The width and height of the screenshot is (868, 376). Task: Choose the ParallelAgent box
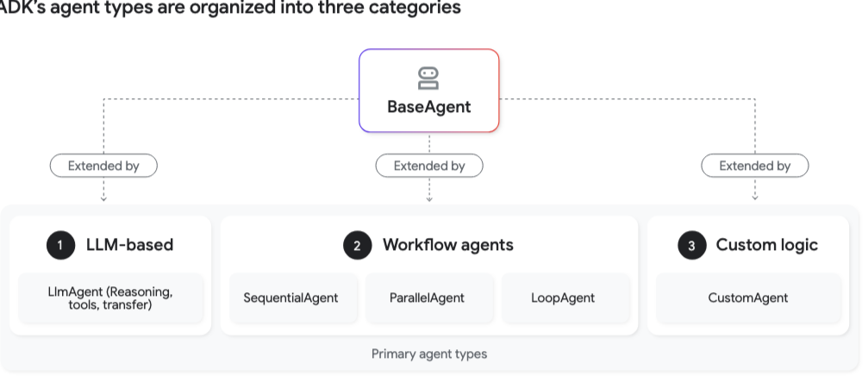click(427, 298)
